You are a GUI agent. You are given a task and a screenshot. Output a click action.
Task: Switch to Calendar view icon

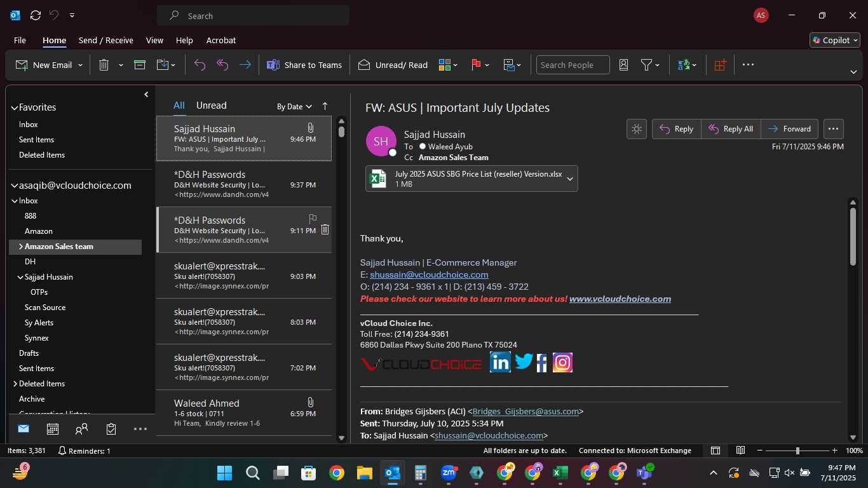(x=53, y=429)
